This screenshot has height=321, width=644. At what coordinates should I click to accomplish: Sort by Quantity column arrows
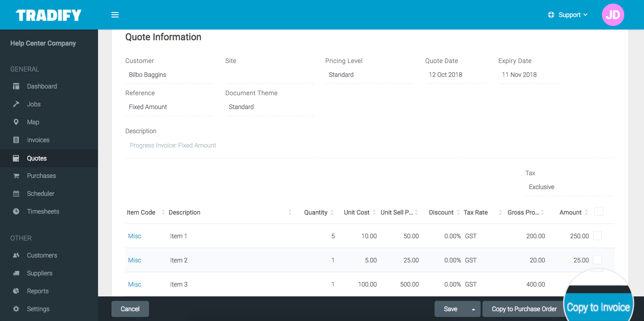click(332, 212)
